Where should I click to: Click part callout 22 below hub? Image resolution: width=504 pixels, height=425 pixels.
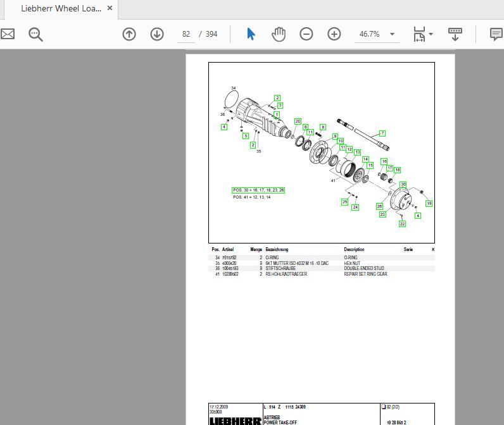tap(403, 224)
